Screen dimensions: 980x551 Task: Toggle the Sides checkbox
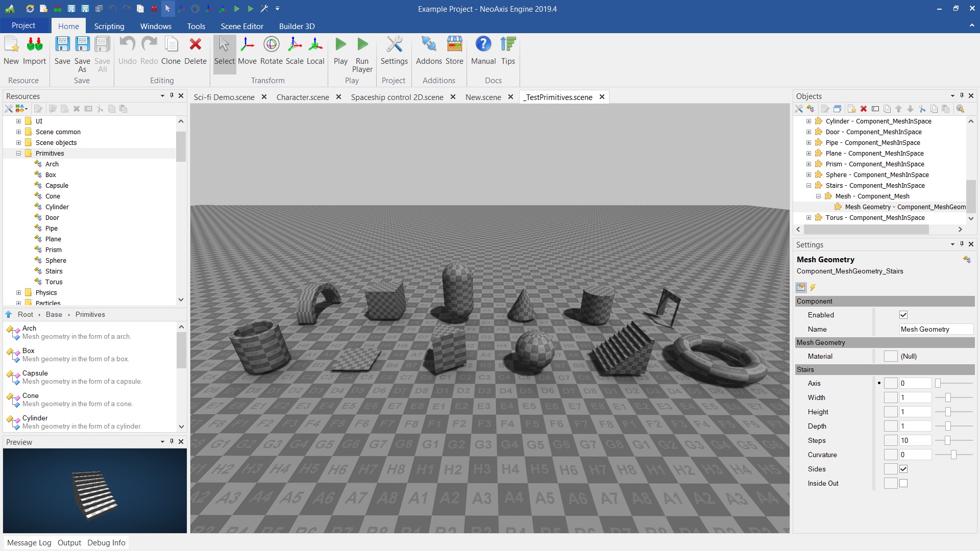click(903, 469)
